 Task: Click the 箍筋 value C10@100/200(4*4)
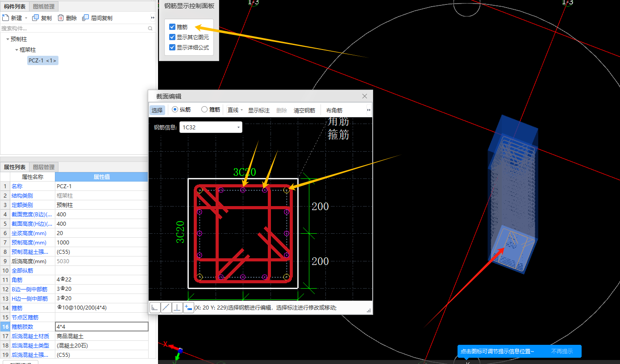pyautogui.click(x=101, y=308)
